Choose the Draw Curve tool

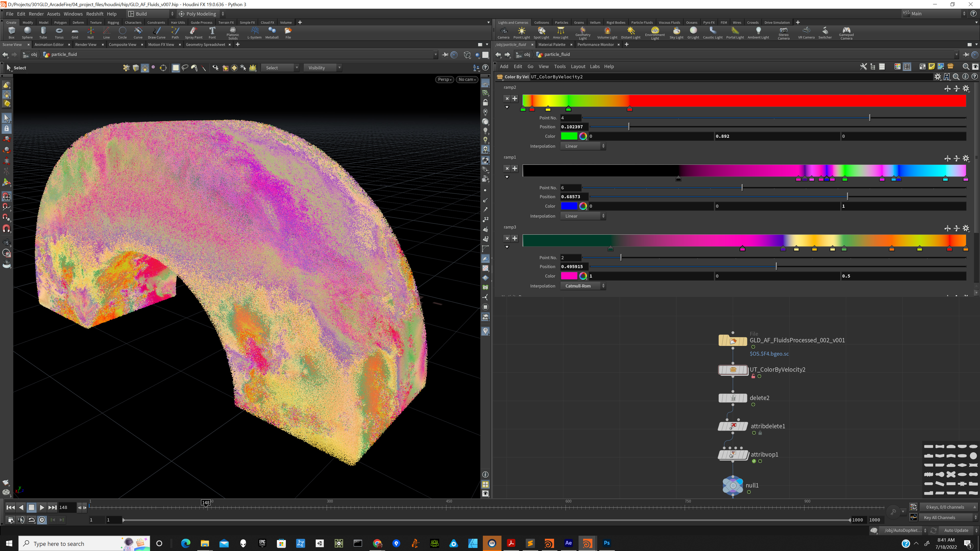pos(157,33)
